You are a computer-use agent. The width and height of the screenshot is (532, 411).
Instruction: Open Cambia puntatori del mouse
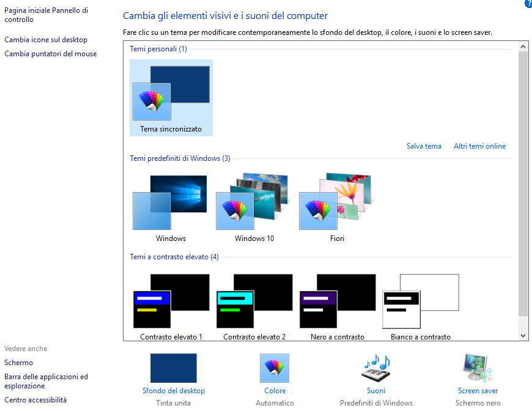click(x=51, y=54)
